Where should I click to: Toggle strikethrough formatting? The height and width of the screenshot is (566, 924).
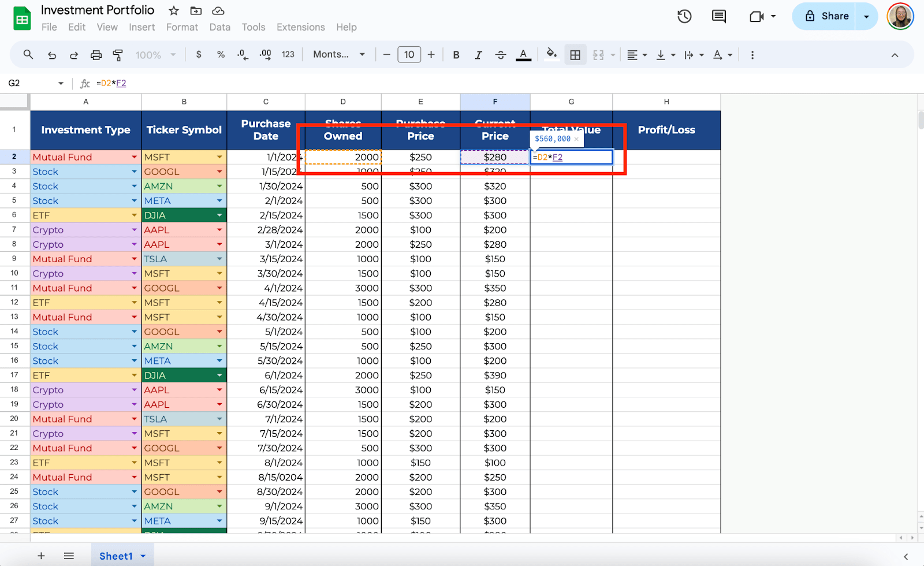click(501, 55)
